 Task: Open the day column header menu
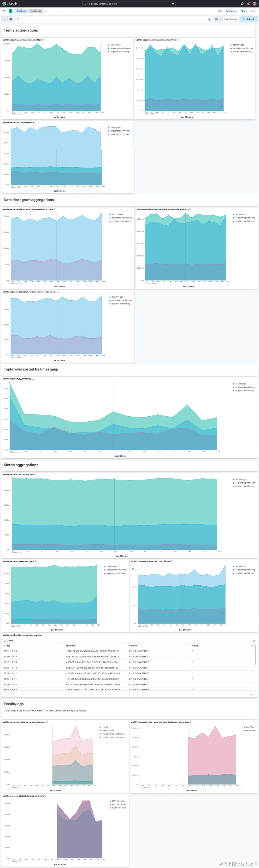point(64,646)
